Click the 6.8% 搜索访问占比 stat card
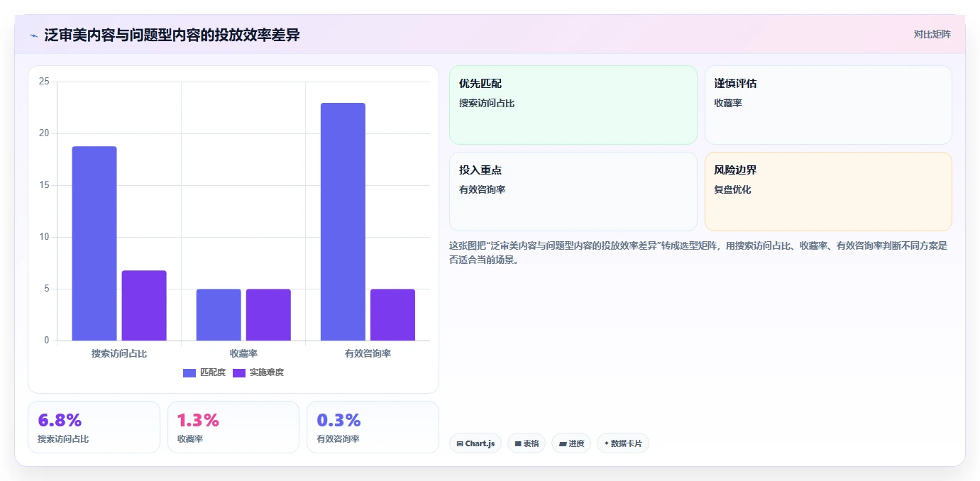 point(94,427)
